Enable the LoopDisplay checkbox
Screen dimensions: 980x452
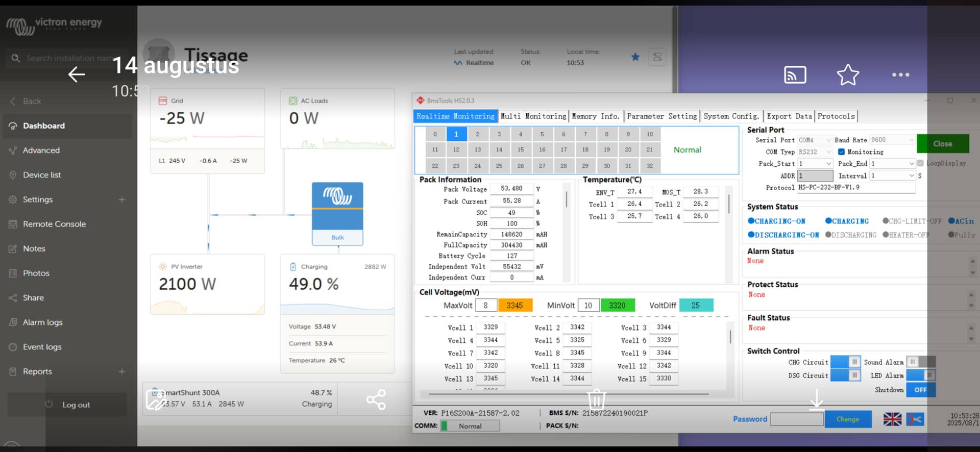(x=920, y=163)
